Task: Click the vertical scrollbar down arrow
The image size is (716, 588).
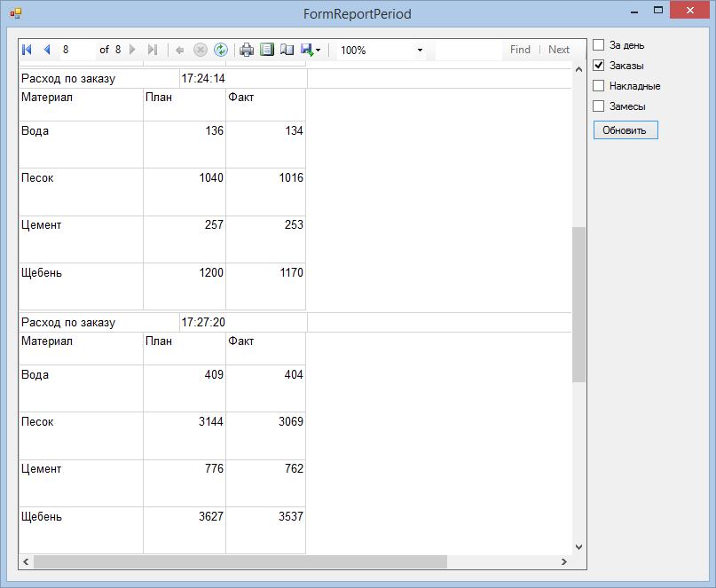Action: 578,547
